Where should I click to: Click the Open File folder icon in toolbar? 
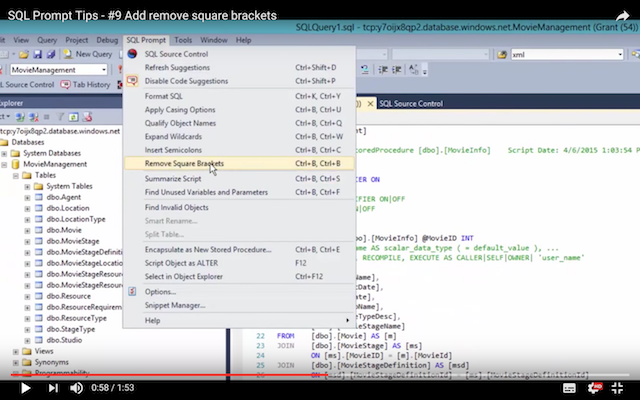click(x=24, y=54)
